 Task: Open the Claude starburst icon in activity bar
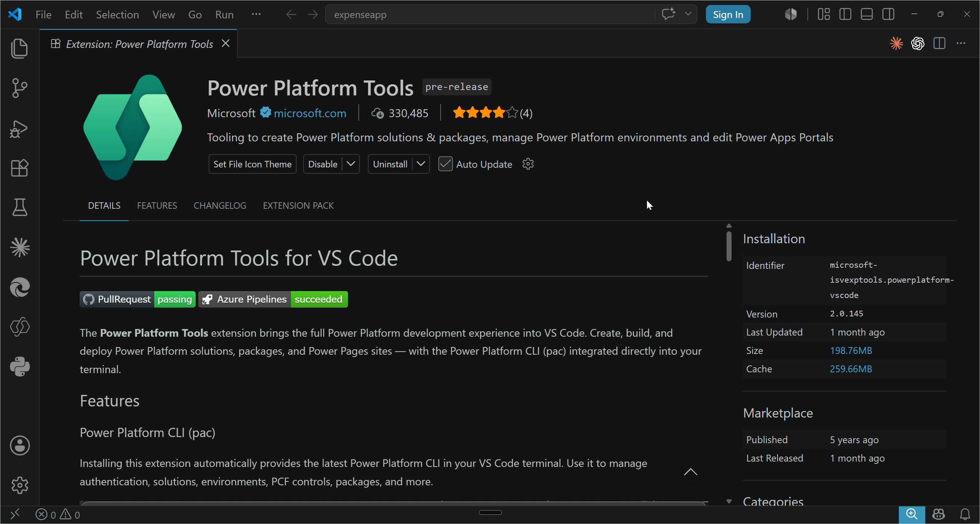pos(20,247)
